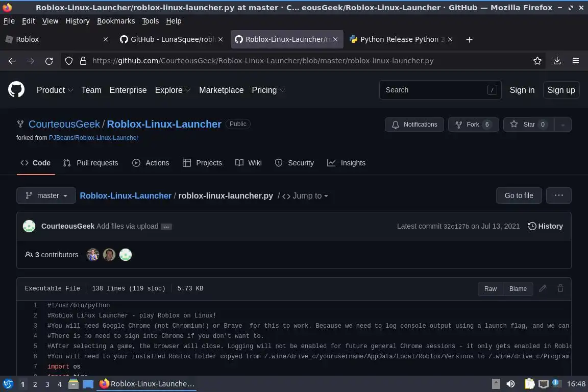The width and height of the screenshot is (588, 392).
Task: Delete this file with the trash icon
Action: pos(560,288)
